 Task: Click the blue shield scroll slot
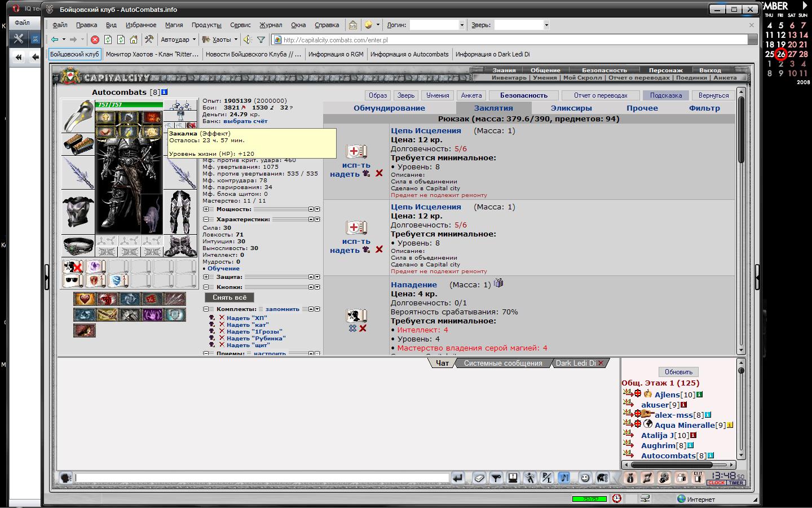click(117, 281)
